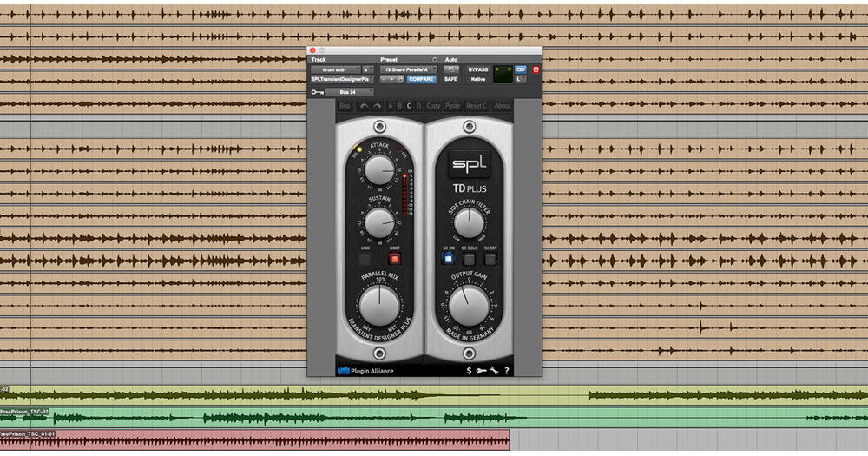Viewport: 868px width, 456px height.
Task: Select next preset with plus icon
Action: pyautogui.click(x=392, y=79)
